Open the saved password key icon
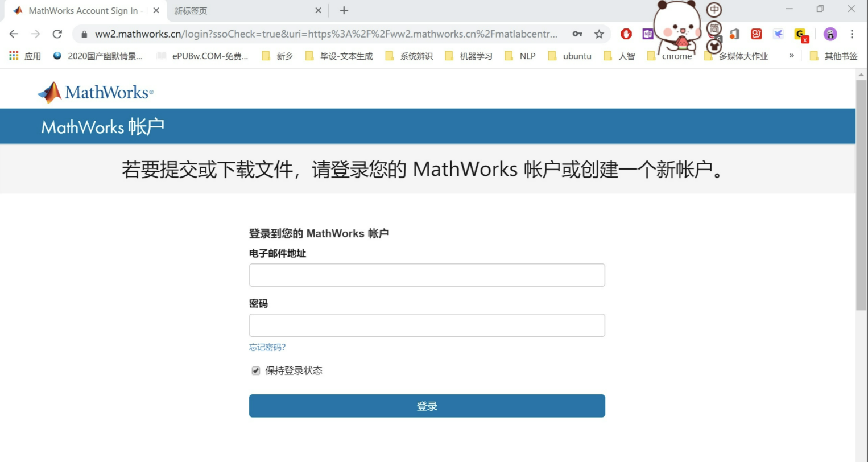This screenshot has height=462, width=868. [577, 34]
